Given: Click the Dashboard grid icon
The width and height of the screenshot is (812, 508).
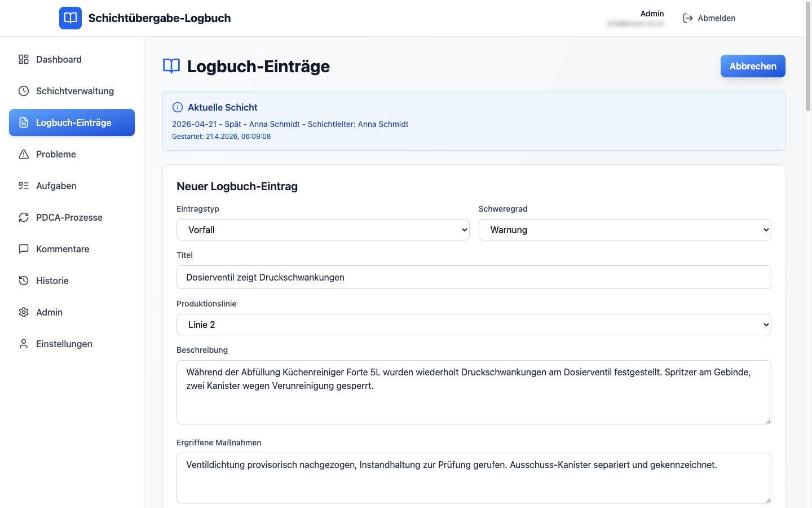Looking at the screenshot, I should pyautogui.click(x=24, y=59).
